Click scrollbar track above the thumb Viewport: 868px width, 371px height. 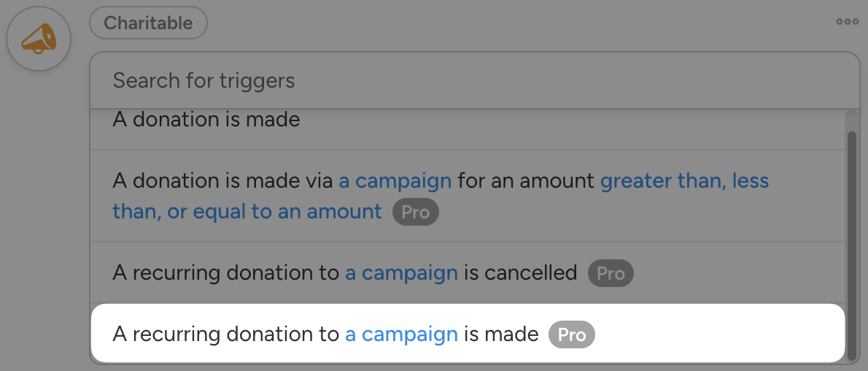[851, 121]
